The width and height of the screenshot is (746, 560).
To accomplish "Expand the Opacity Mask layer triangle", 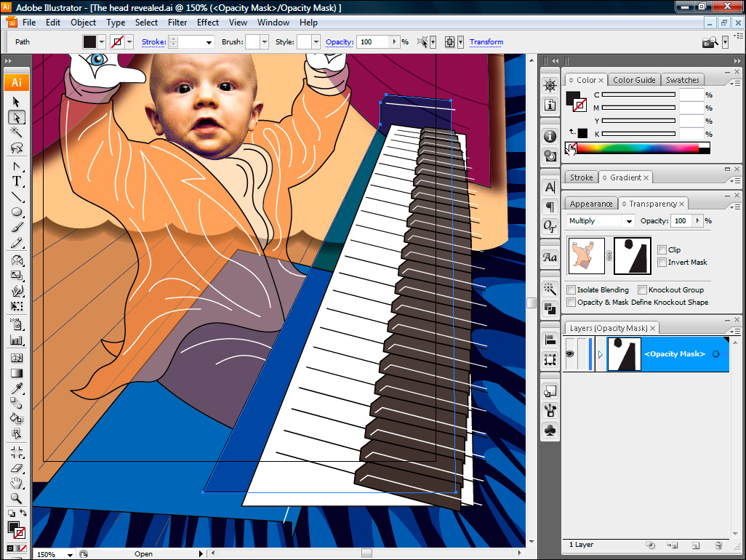I will click(x=600, y=354).
